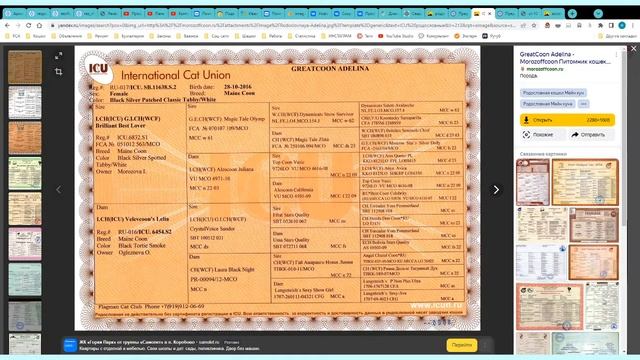This screenshot has width=640, height=360.
Task: Open the Chrome profile avatar
Action: (x=622, y=25)
